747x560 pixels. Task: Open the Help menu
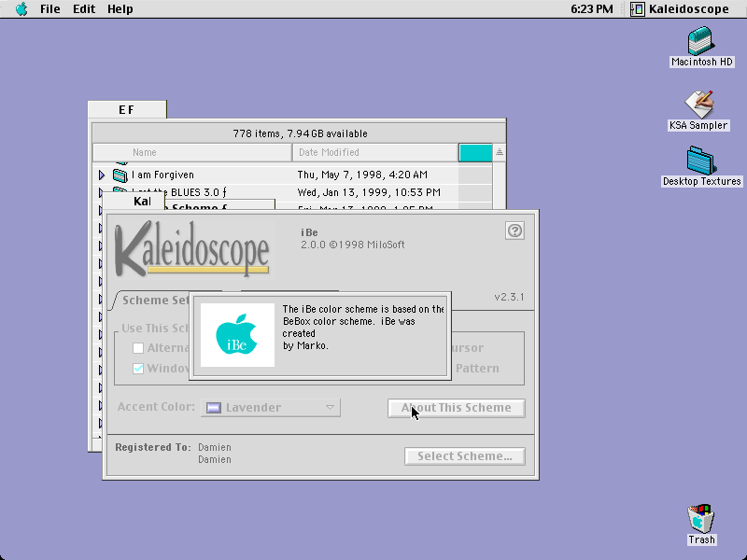tap(120, 9)
